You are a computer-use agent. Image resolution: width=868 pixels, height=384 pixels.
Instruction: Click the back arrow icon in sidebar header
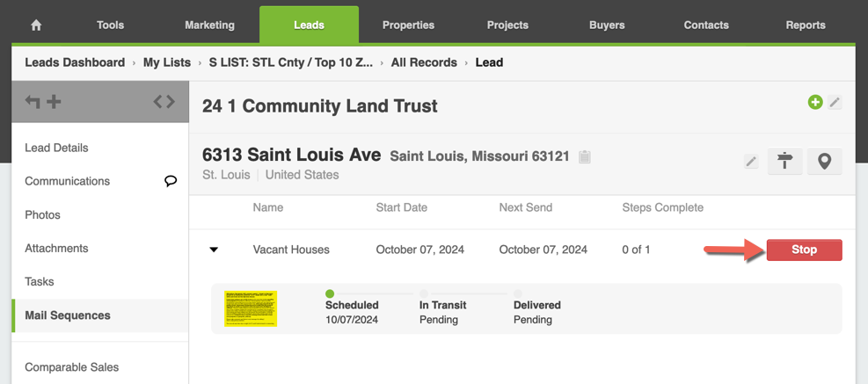33,102
